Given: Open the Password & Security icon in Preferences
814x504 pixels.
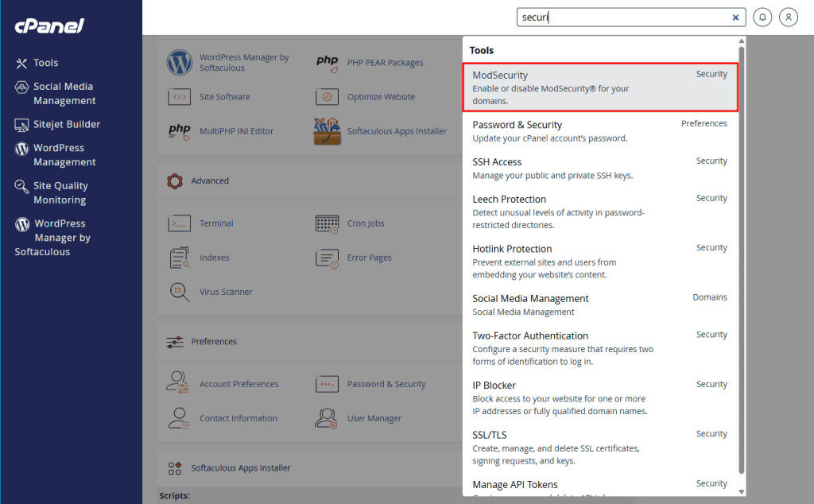Looking at the screenshot, I should coord(327,384).
